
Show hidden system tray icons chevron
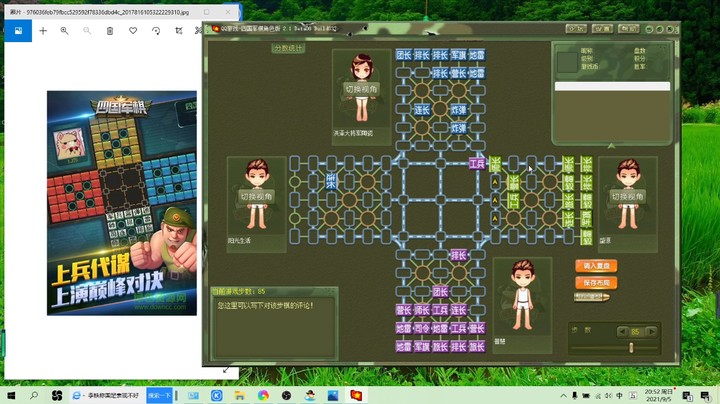point(563,395)
